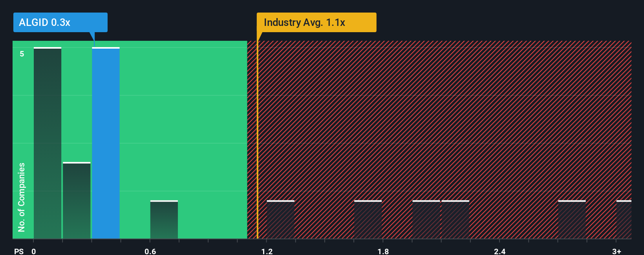Click the 'No. of Companies' axis title

22,197
